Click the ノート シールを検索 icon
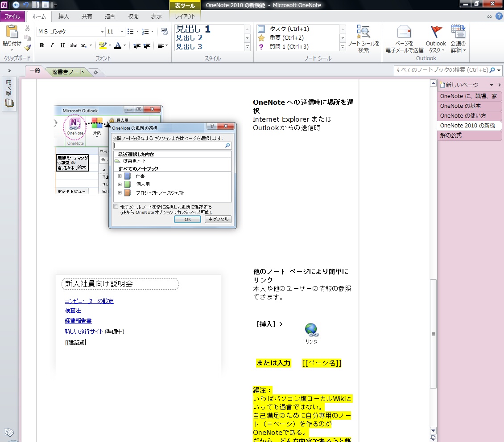The height and width of the screenshot is (442, 504). coord(364,32)
